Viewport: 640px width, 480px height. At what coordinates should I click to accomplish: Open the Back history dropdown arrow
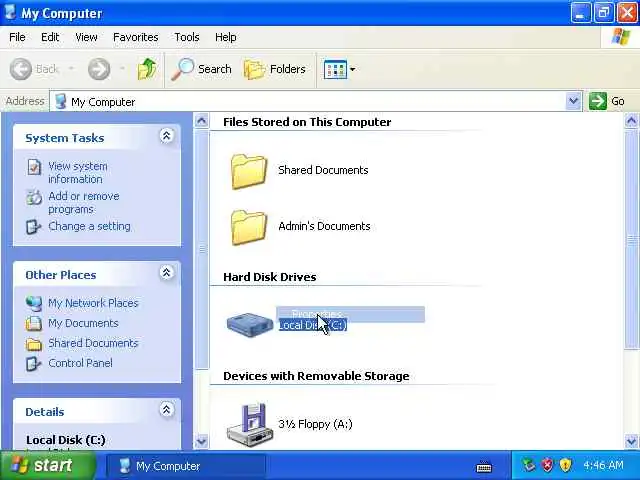pos(71,69)
